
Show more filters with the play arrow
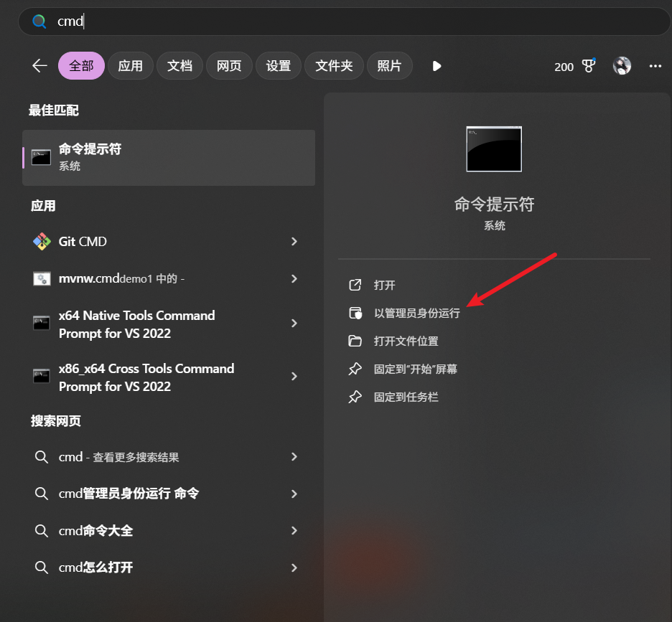437,66
